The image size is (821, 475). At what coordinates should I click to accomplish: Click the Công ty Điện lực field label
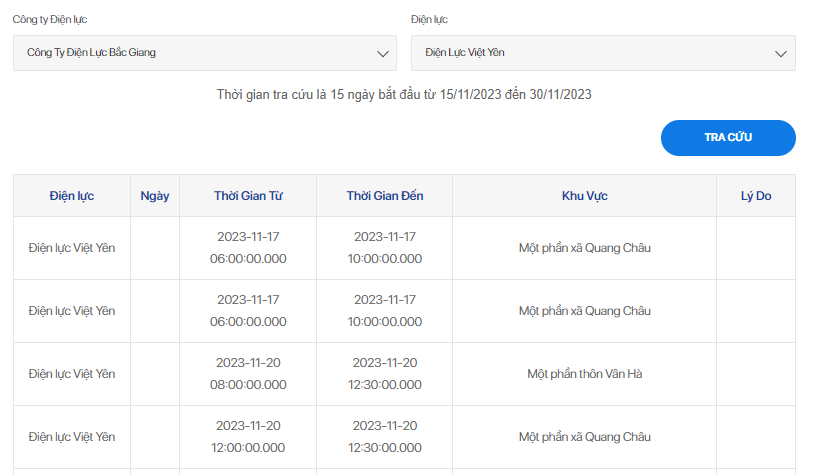(x=50, y=19)
